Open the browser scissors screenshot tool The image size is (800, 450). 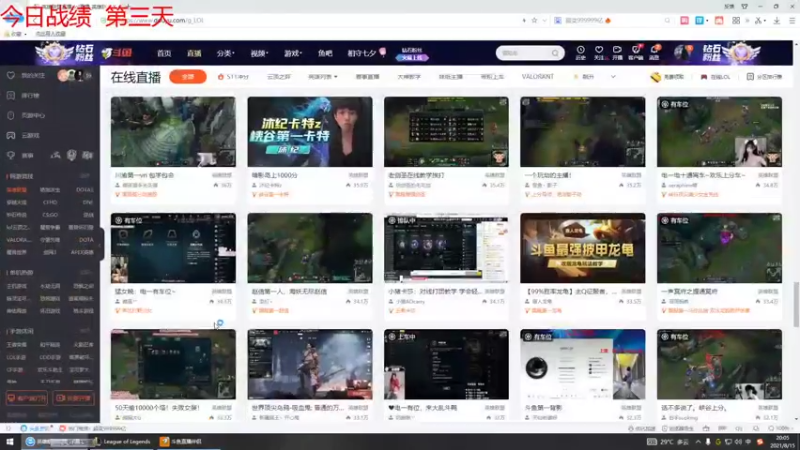coord(758,20)
